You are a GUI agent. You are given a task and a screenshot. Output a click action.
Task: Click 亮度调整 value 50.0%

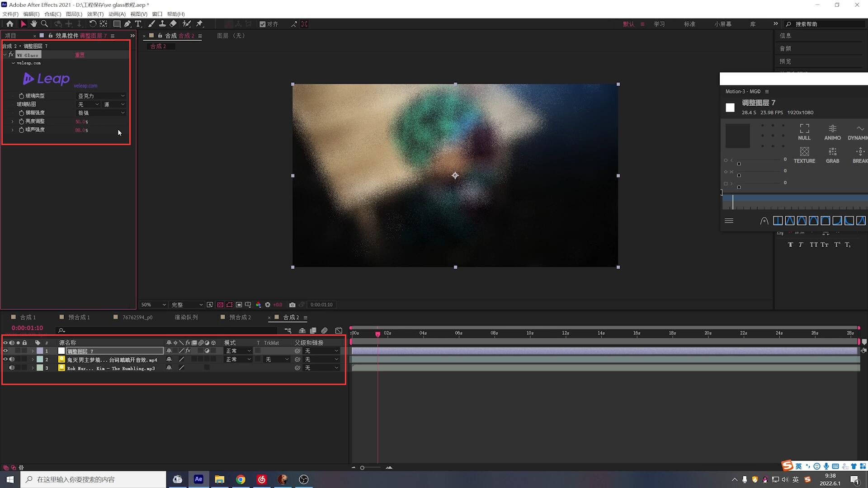click(81, 122)
